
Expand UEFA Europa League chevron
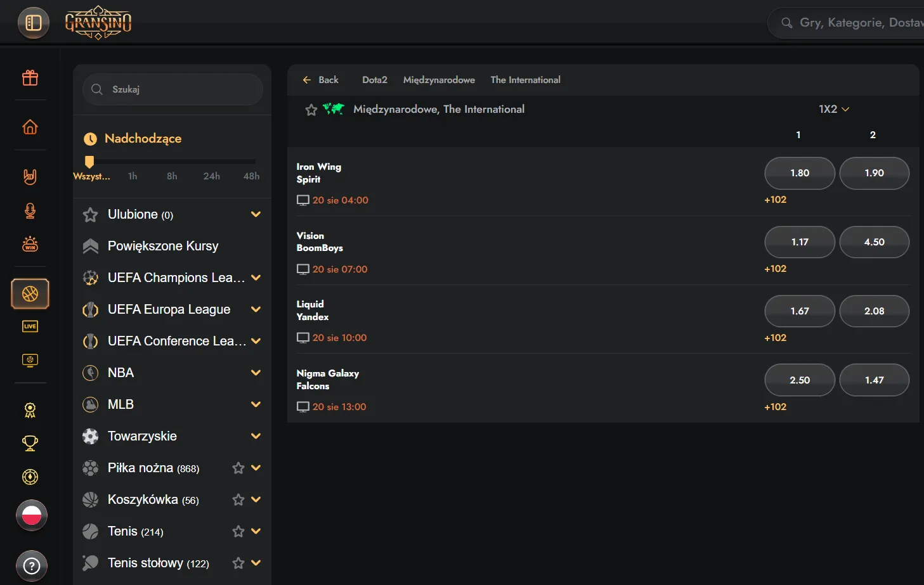point(256,309)
